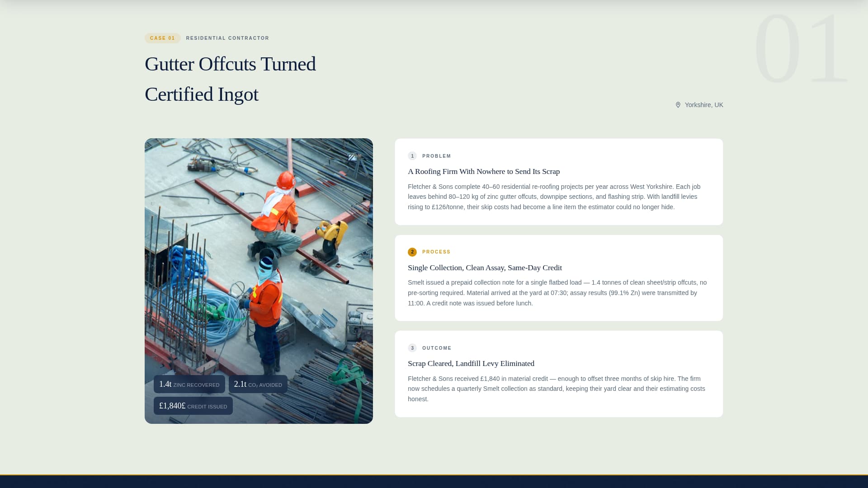Click the step 3 number badge
Screen dimensions: 868x488
[412, 348]
